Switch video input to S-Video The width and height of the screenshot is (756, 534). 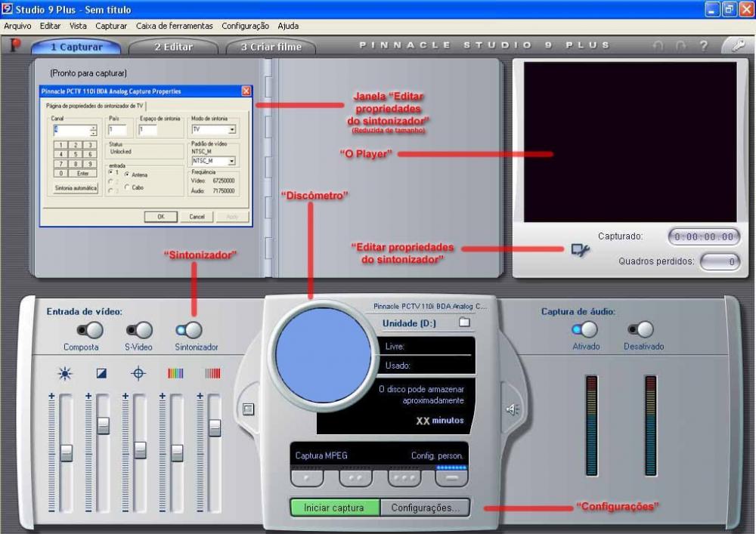(x=139, y=330)
